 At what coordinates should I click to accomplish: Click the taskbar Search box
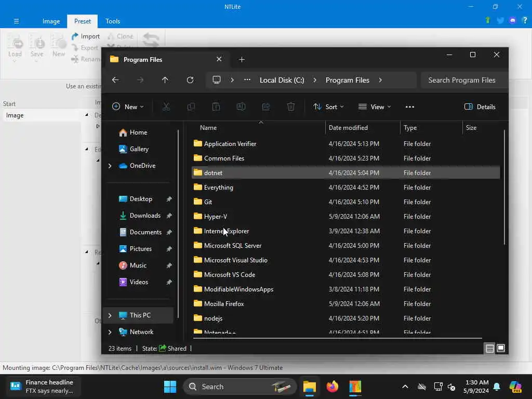click(x=240, y=387)
